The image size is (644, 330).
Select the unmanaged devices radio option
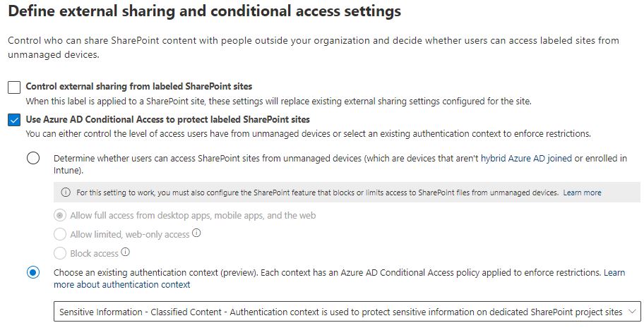pyautogui.click(x=33, y=159)
